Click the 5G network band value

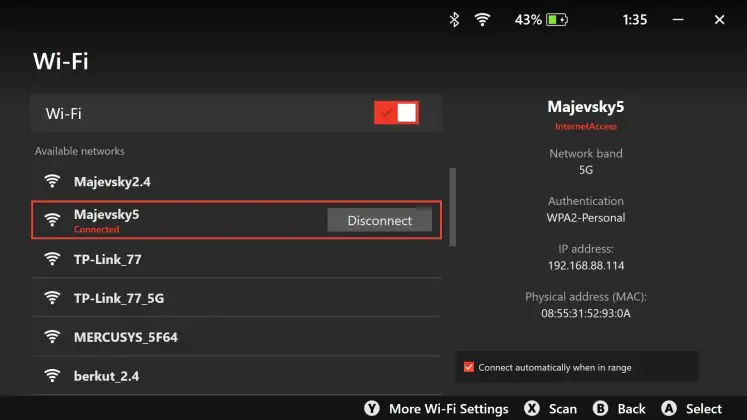click(x=585, y=170)
